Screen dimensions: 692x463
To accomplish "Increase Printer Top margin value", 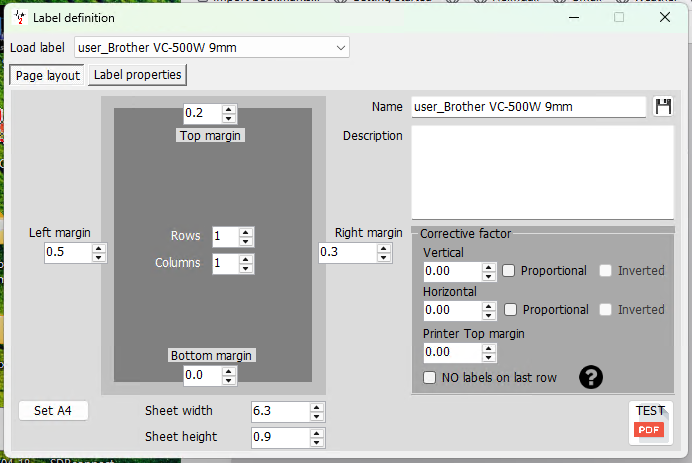I will [x=489, y=348].
